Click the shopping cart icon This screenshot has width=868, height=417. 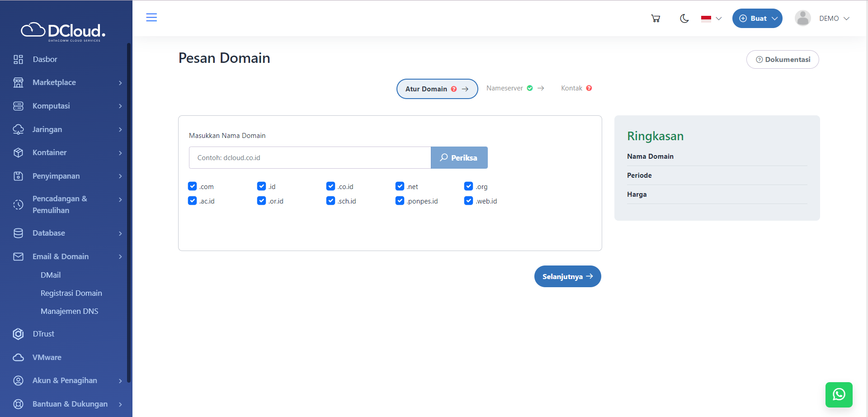[656, 18]
